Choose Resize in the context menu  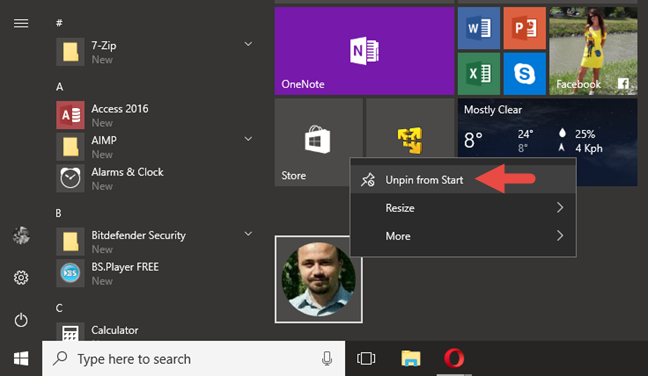(x=463, y=208)
